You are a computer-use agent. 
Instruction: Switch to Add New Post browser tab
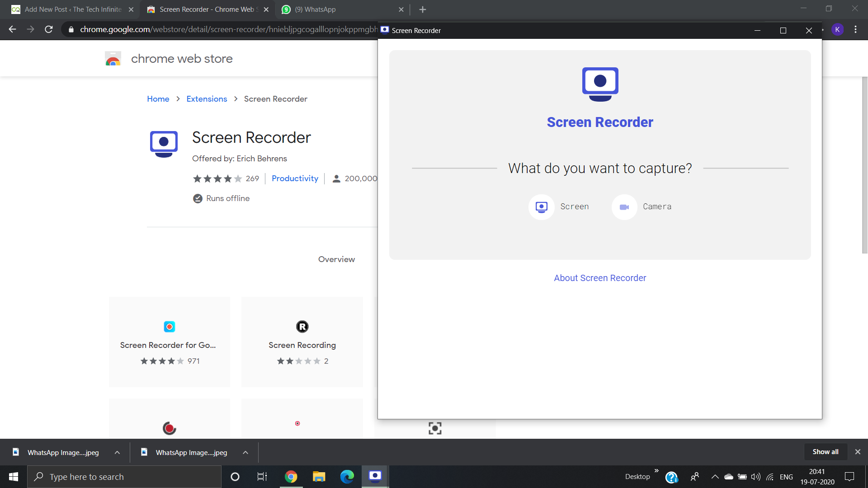tap(72, 9)
